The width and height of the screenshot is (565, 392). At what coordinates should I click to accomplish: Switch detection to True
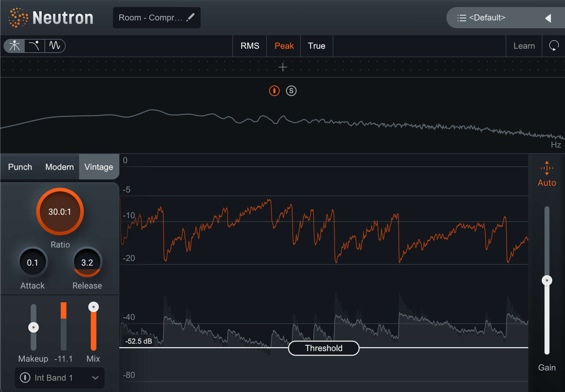[x=316, y=46]
